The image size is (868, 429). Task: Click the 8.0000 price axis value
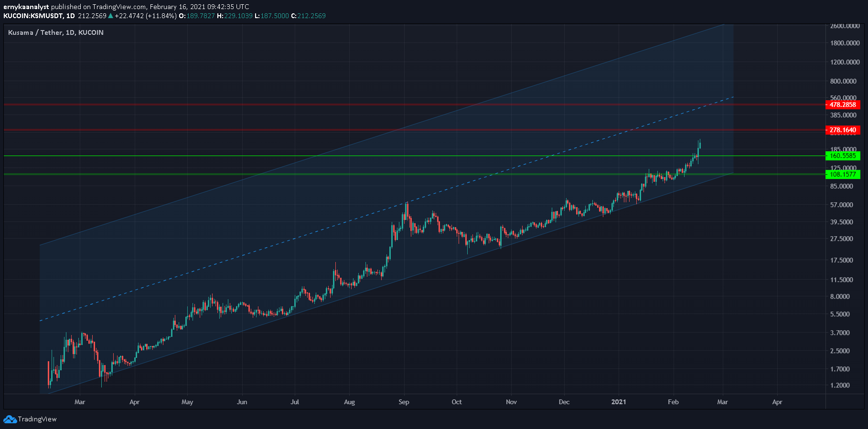pos(840,296)
